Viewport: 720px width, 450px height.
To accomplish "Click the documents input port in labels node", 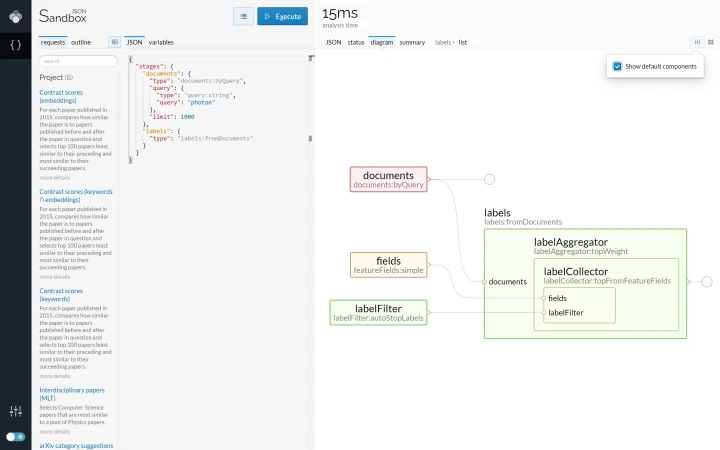I will (484, 282).
